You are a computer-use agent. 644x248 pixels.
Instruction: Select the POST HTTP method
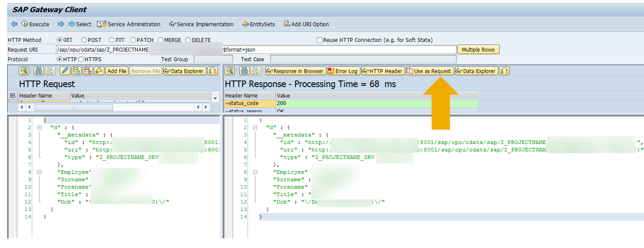click(84, 40)
